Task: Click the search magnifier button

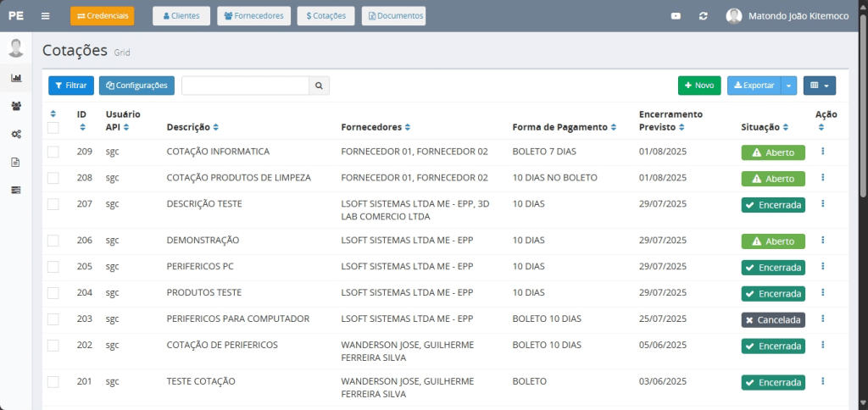Action: click(319, 86)
